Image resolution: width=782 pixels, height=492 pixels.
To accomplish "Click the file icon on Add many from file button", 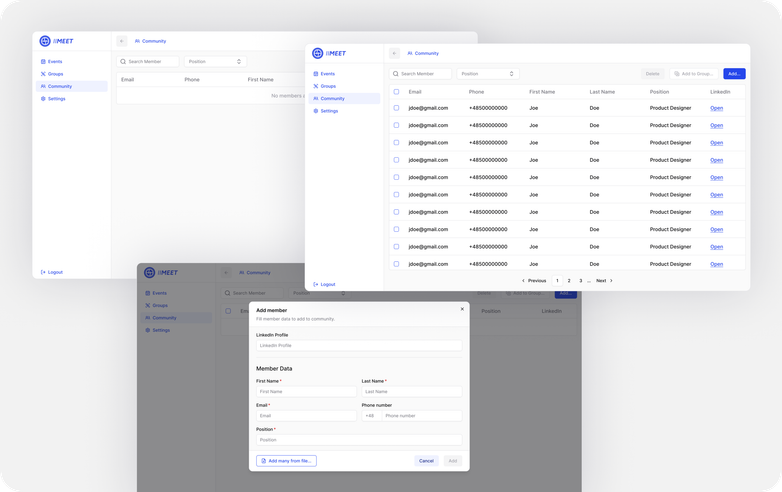I will click(263, 461).
